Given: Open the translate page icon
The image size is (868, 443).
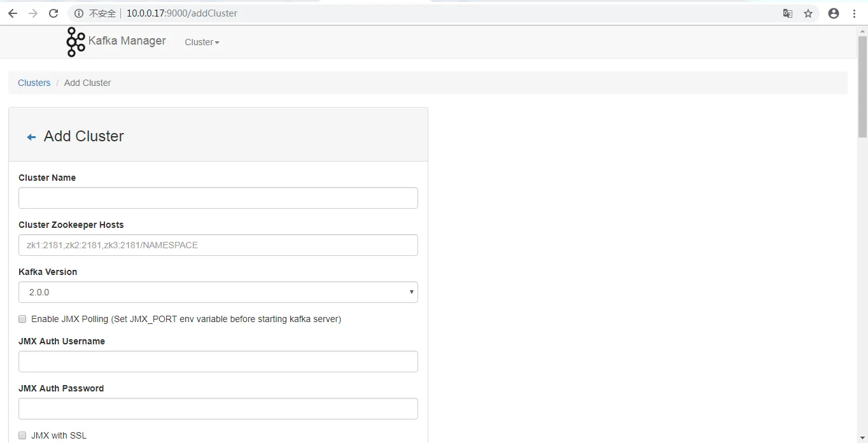Looking at the screenshot, I should 788,13.
